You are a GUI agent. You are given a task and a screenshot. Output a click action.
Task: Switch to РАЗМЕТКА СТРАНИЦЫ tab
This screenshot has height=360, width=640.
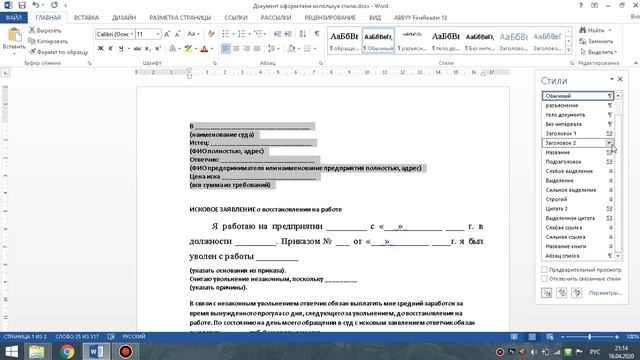click(180, 18)
